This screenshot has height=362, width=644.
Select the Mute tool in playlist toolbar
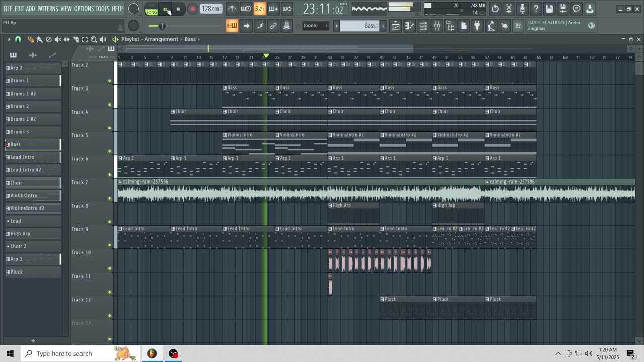(x=58, y=39)
